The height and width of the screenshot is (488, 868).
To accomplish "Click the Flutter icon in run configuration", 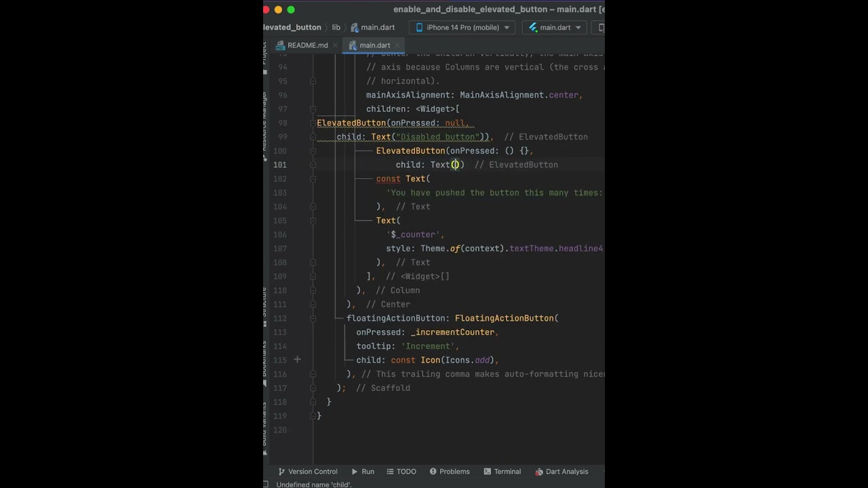I will (x=533, y=28).
